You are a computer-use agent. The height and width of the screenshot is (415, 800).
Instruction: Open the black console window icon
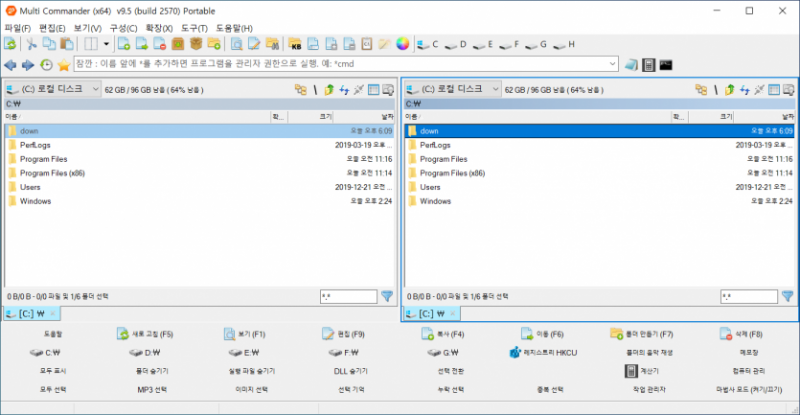point(666,65)
